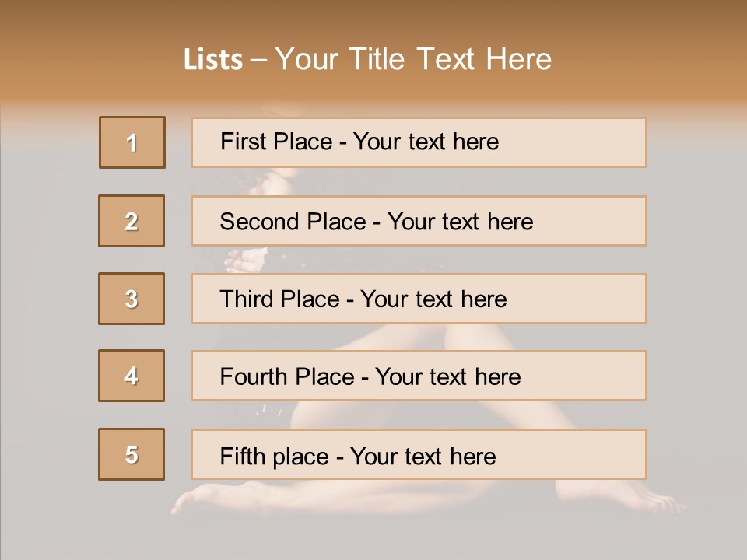This screenshot has width=747, height=560.
Task: Click the hand visible behind the list
Action: pos(245,260)
